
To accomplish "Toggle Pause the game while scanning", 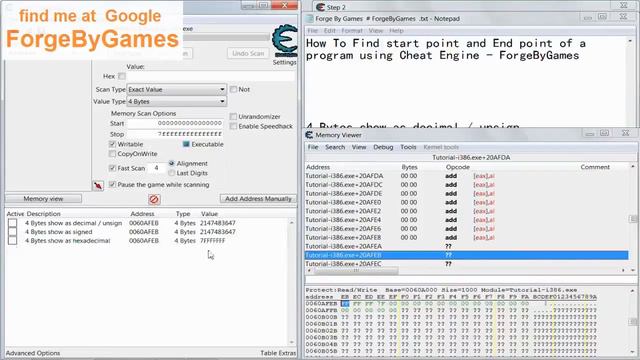I will tap(112, 184).
